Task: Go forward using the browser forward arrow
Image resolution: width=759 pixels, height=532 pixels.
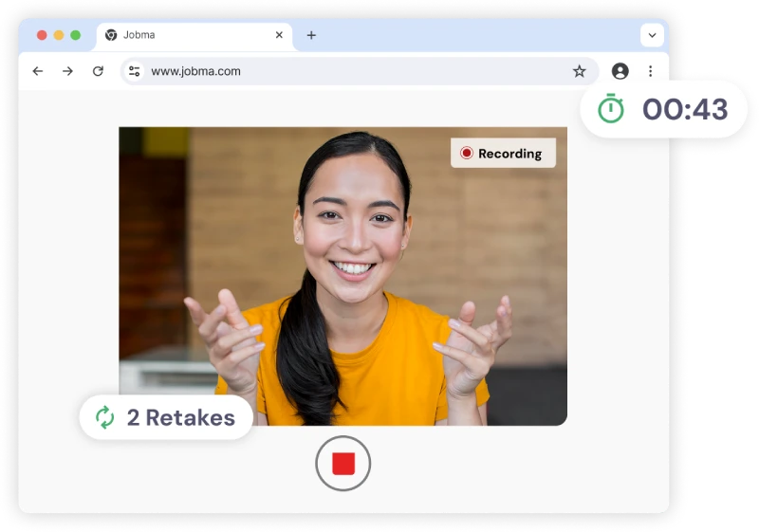Action: 67,71
